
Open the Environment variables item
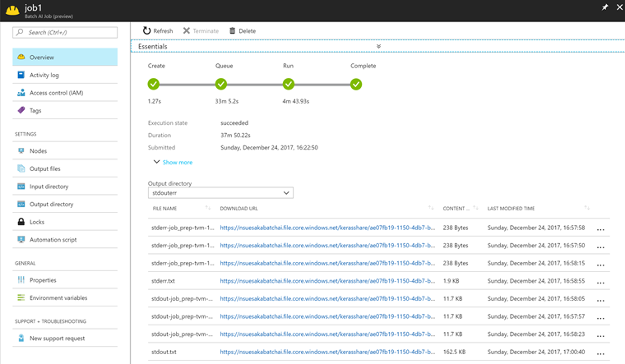click(65, 297)
